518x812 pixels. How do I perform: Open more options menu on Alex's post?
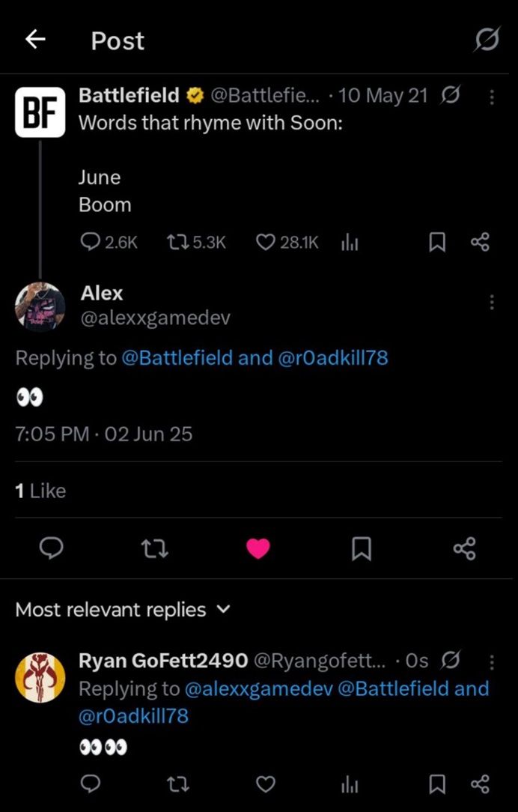491,302
